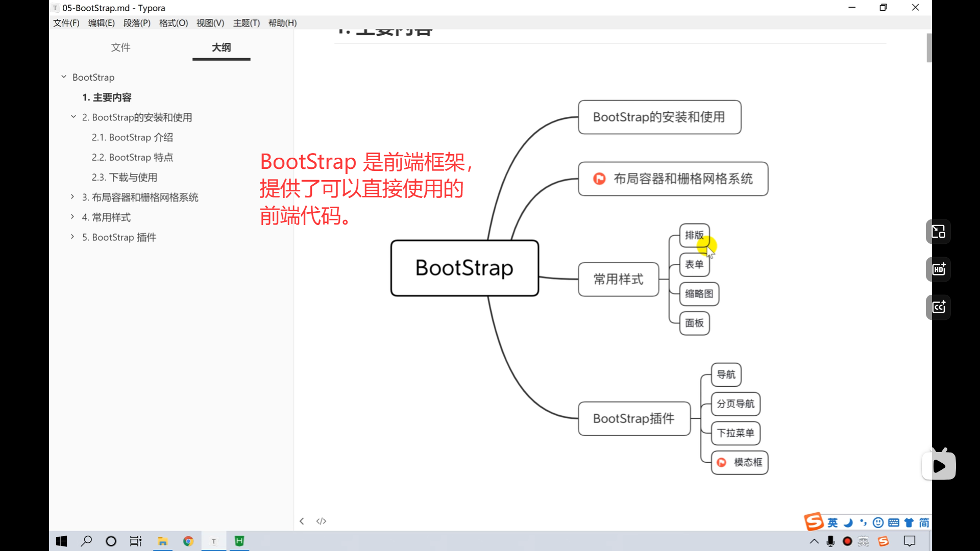Go to outline item 2.3 下载与使用
The image size is (980, 551).
pos(124,177)
